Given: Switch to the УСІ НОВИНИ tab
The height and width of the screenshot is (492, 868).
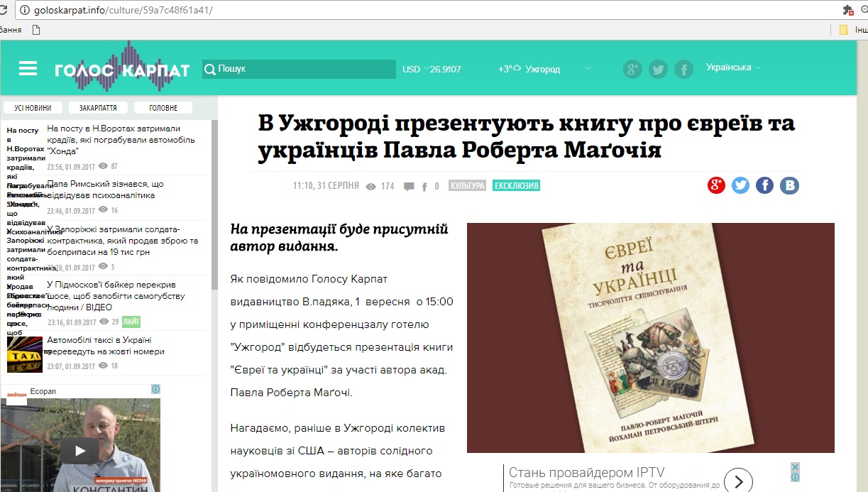Looking at the screenshot, I should coord(33,108).
